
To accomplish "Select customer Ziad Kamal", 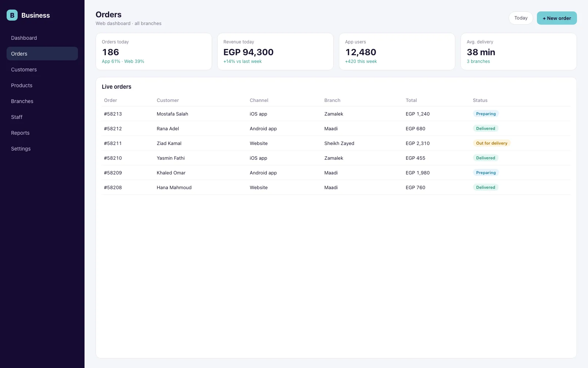I will click(x=169, y=144).
